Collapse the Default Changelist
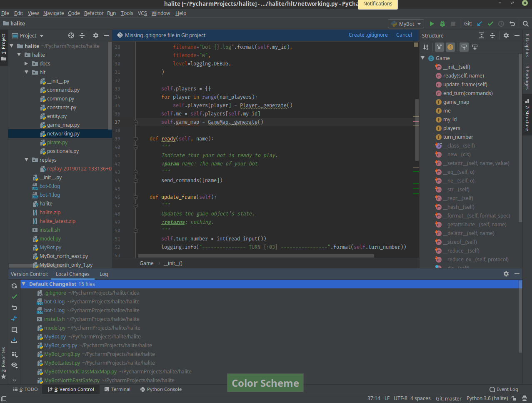The image size is (532, 403). [23, 283]
